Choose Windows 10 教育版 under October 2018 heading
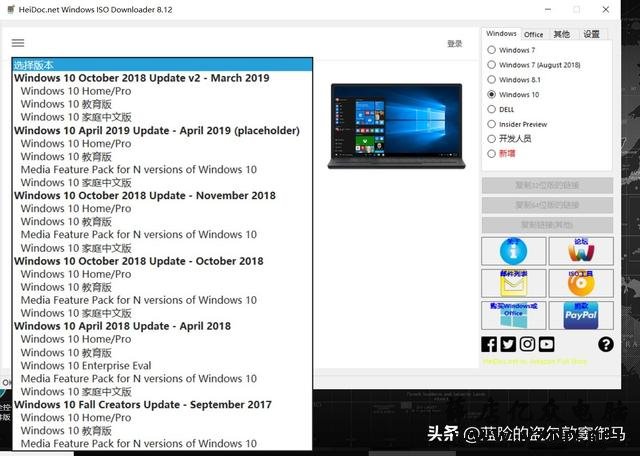Image resolution: width=640 pixels, height=456 pixels. [162, 287]
